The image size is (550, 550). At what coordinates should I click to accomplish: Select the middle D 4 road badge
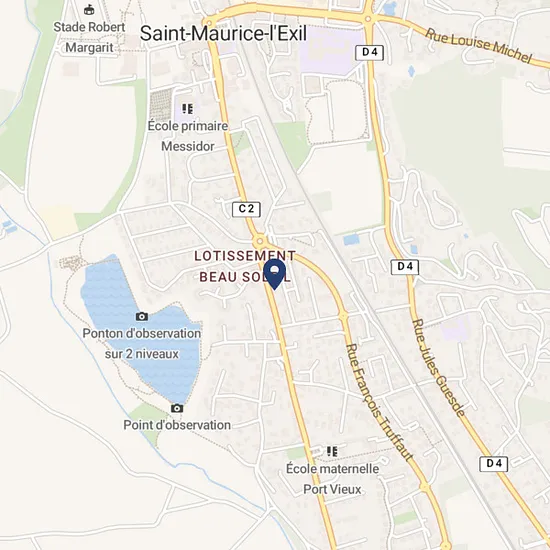click(405, 267)
